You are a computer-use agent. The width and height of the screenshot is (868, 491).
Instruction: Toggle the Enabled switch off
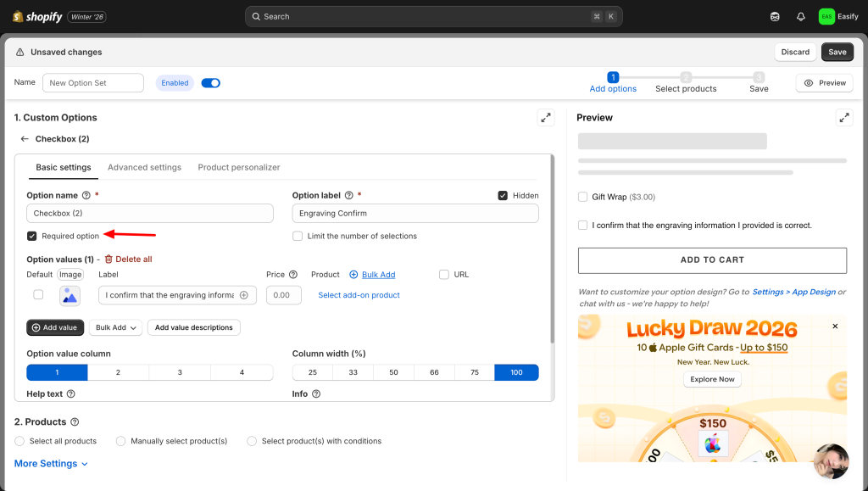coord(210,83)
